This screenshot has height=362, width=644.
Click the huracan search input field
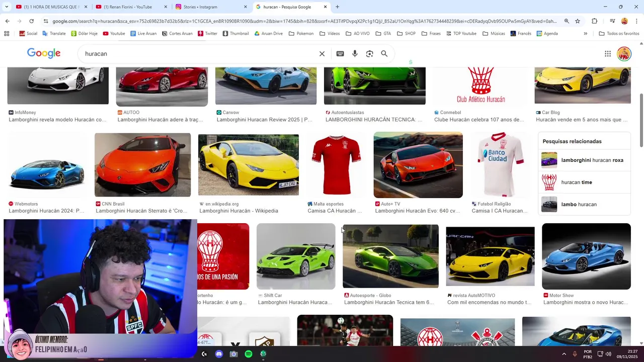pyautogui.click(x=199, y=54)
